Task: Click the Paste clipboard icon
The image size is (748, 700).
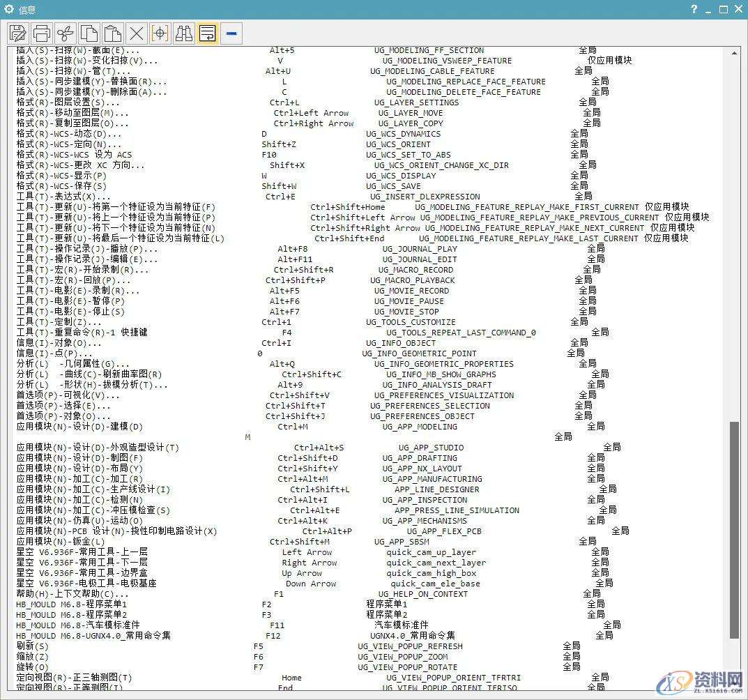Action: pos(113,33)
